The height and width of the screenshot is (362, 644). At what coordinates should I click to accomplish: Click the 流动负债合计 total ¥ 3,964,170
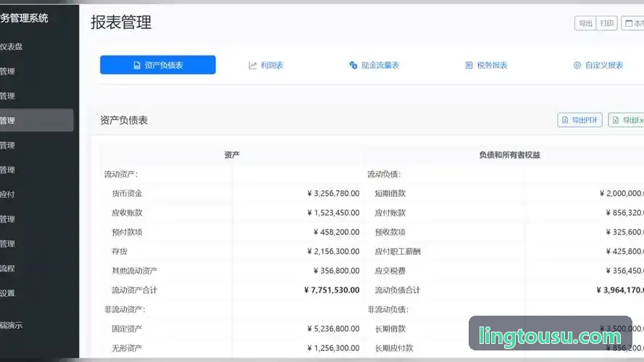[x=620, y=290]
